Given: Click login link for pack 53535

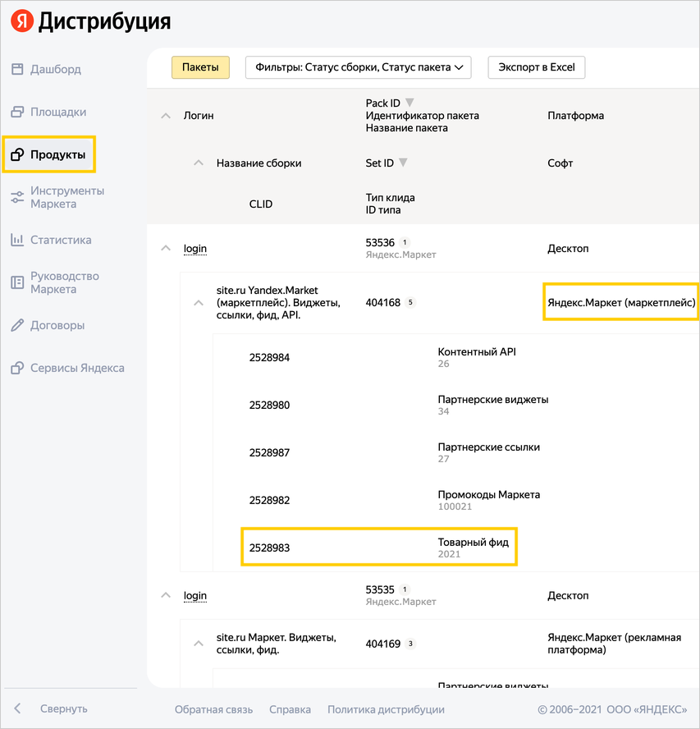Looking at the screenshot, I should coord(195,595).
